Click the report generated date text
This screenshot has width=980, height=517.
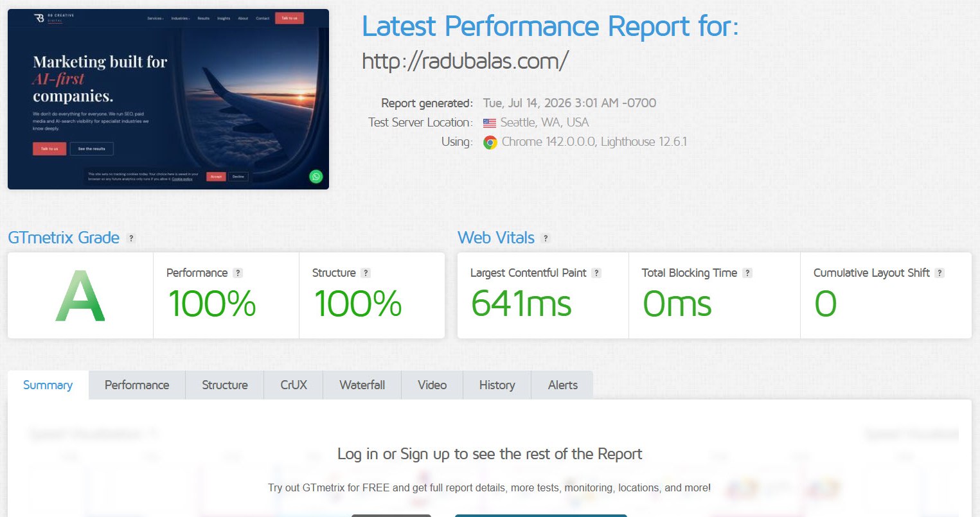point(569,103)
